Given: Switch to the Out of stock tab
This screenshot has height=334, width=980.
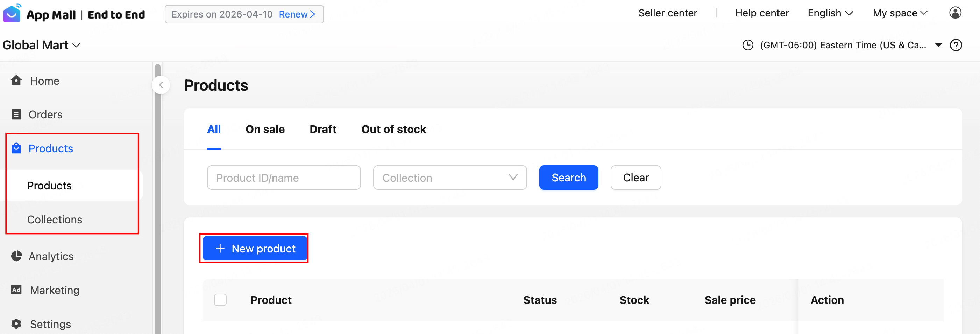Looking at the screenshot, I should (393, 130).
